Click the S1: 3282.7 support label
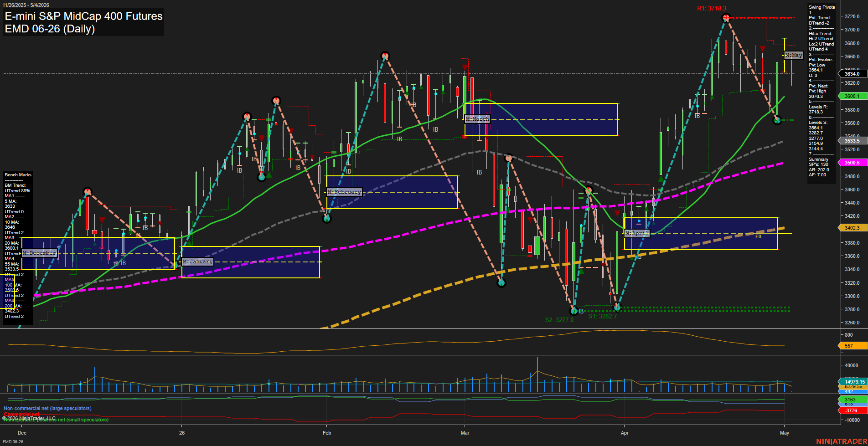 (602, 316)
